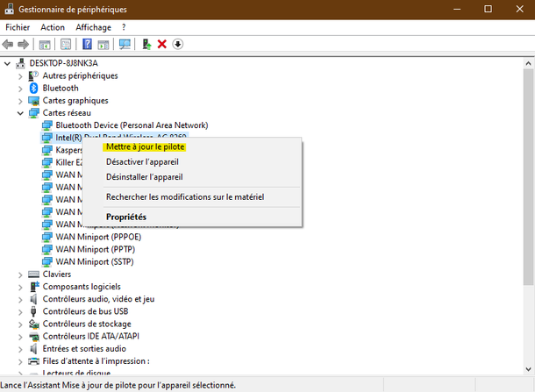Viewport: 535px width, 392px height.
Task: Open the Action menu
Action: pos(53,27)
